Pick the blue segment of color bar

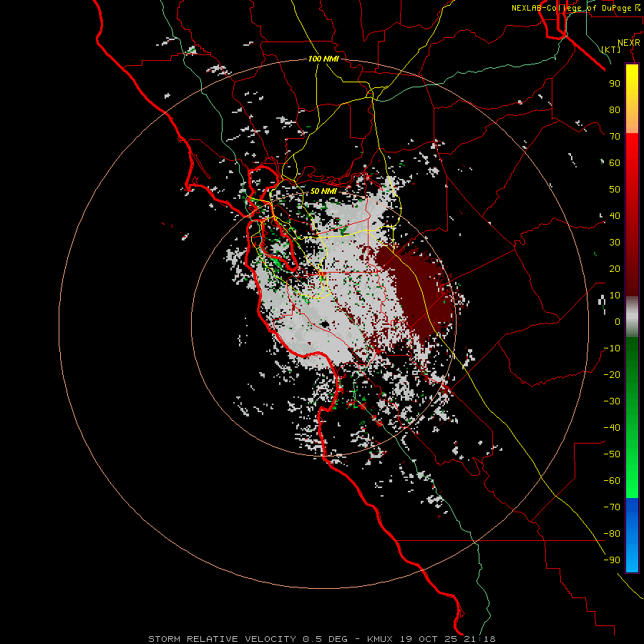coord(632,535)
